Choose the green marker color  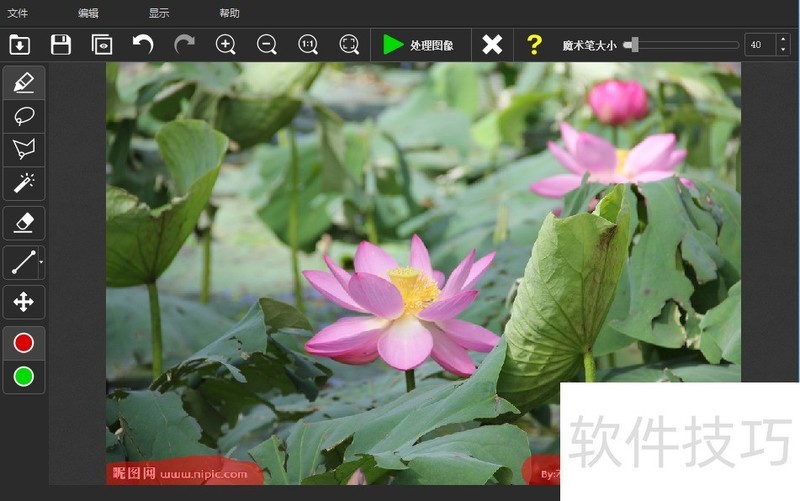[x=23, y=377]
